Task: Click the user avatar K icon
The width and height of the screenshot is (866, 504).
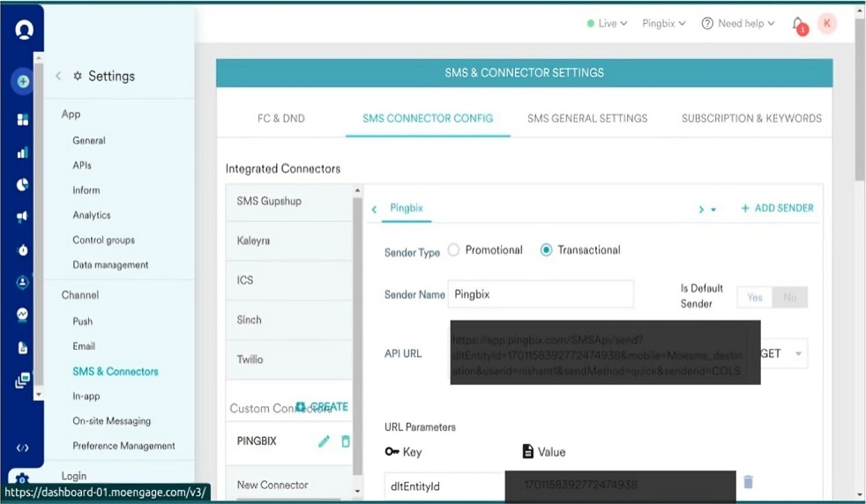Action: click(x=826, y=24)
